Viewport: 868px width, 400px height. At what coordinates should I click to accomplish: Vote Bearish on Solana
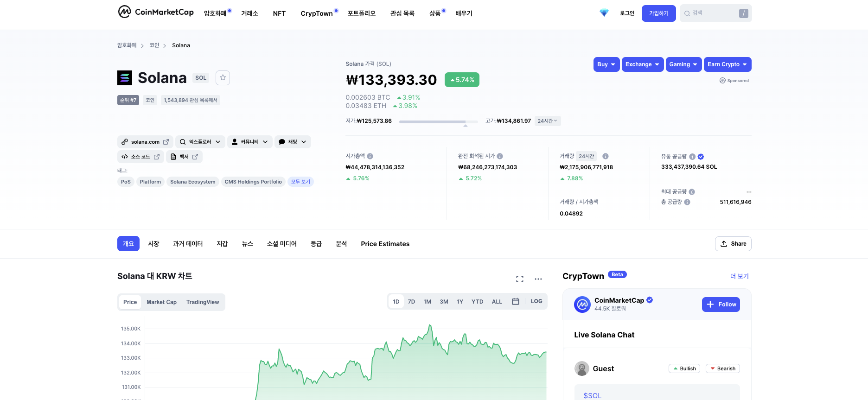[722, 368]
